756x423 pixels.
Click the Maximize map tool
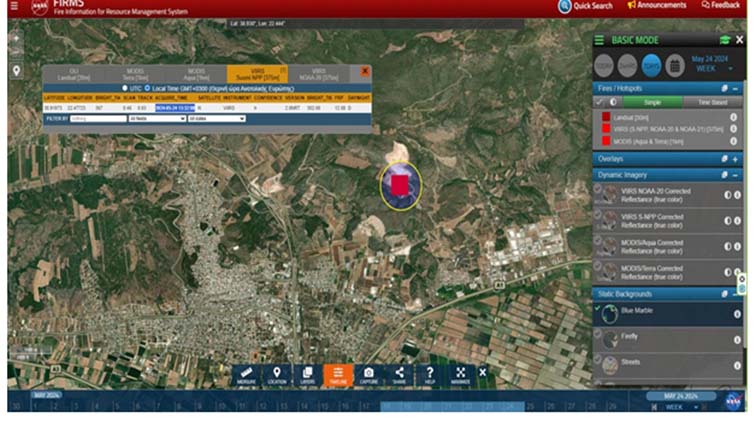[460, 375]
